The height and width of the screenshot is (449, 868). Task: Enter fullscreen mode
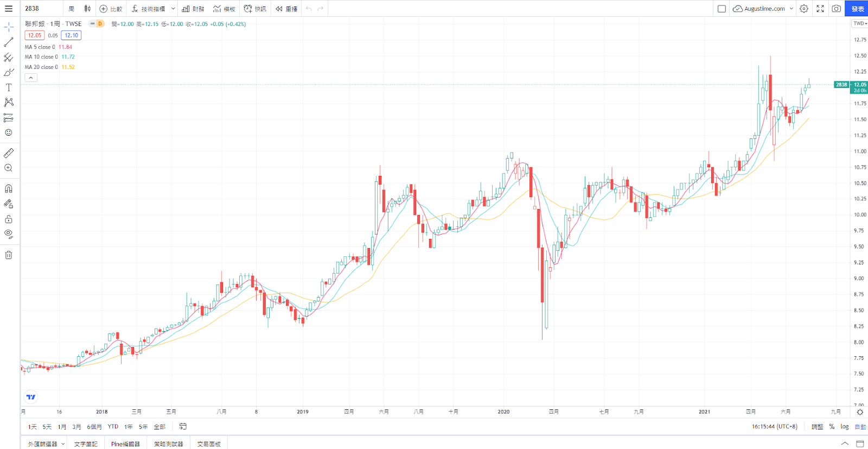tap(820, 9)
